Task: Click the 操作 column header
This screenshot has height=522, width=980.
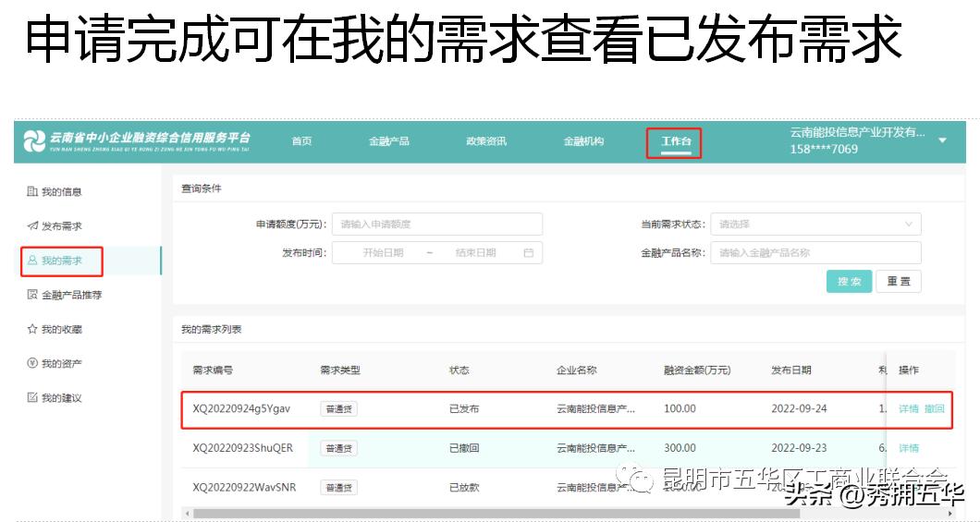Action: (x=909, y=370)
